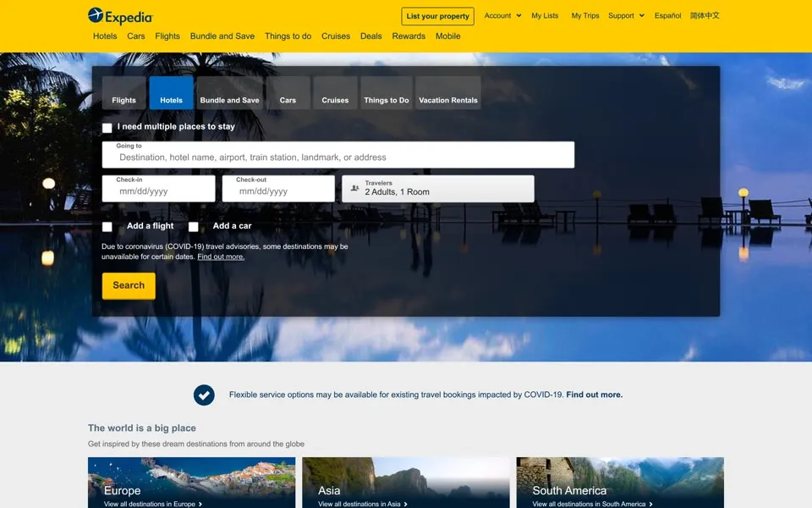Click 'The world is a big place' heading
The image size is (812, 508).
142,428
